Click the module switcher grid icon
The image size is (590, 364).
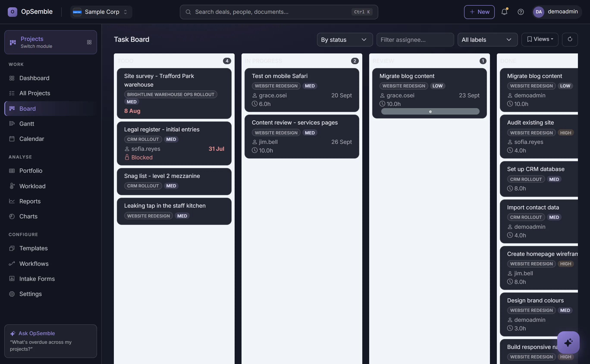click(89, 42)
